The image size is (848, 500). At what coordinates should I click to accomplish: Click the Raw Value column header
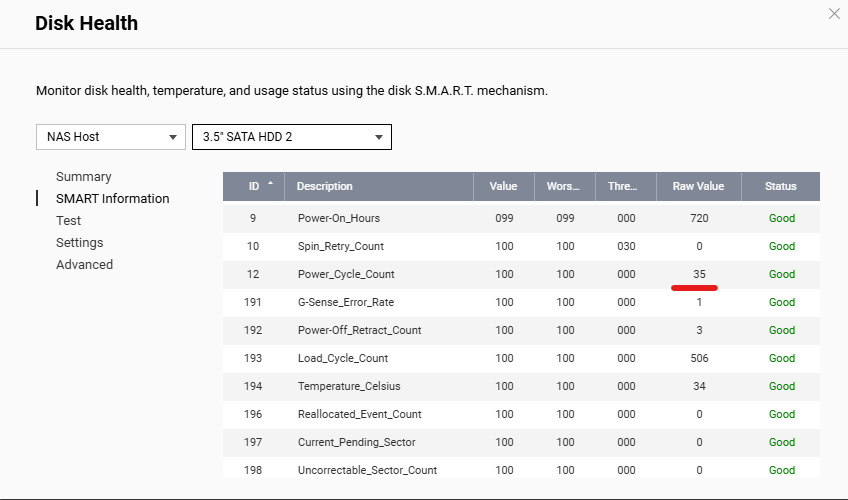(698, 186)
